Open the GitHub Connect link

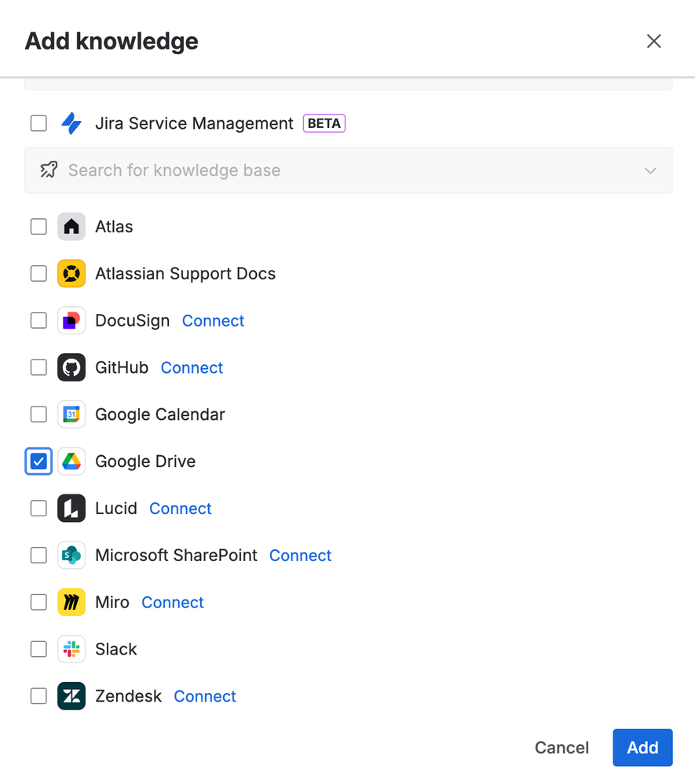192,367
